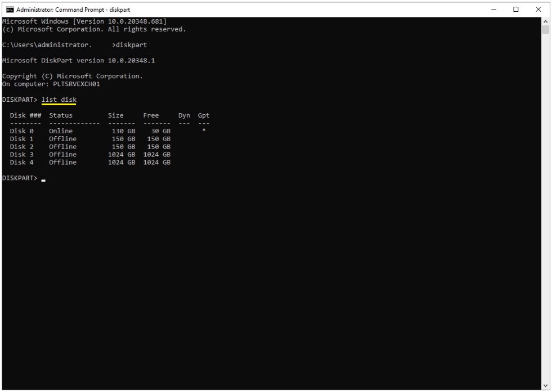Click the Gpt asterisk for Disk 0
The height and width of the screenshot is (392, 552).
(x=204, y=130)
